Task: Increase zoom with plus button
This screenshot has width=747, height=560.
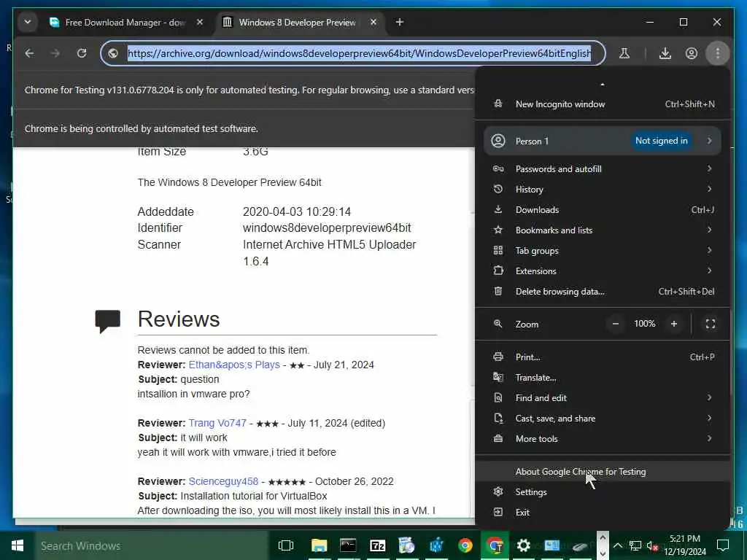Action: pos(673,324)
